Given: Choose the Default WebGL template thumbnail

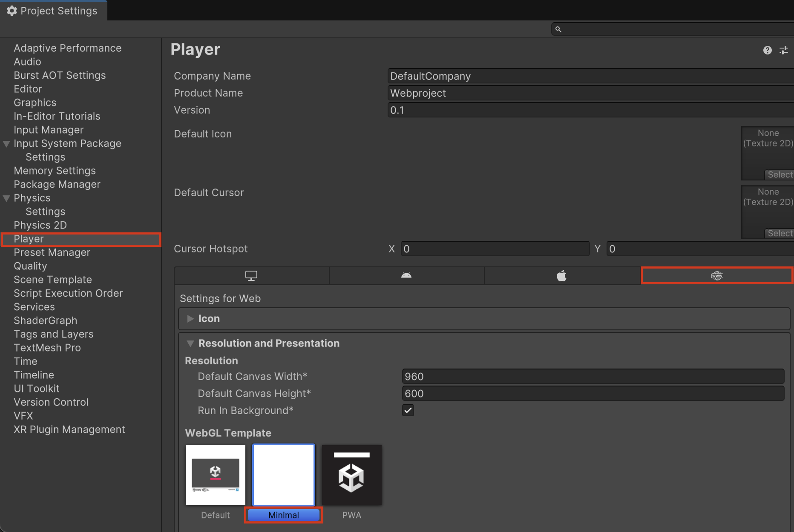Looking at the screenshot, I should pyautogui.click(x=216, y=475).
